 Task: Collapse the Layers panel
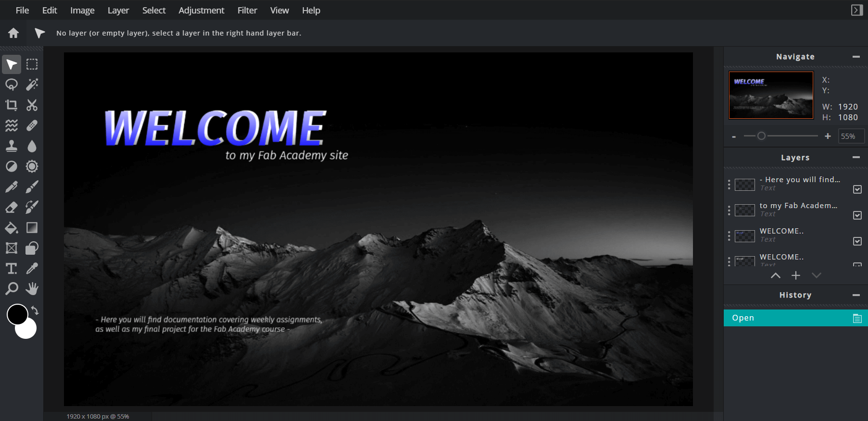click(856, 157)
